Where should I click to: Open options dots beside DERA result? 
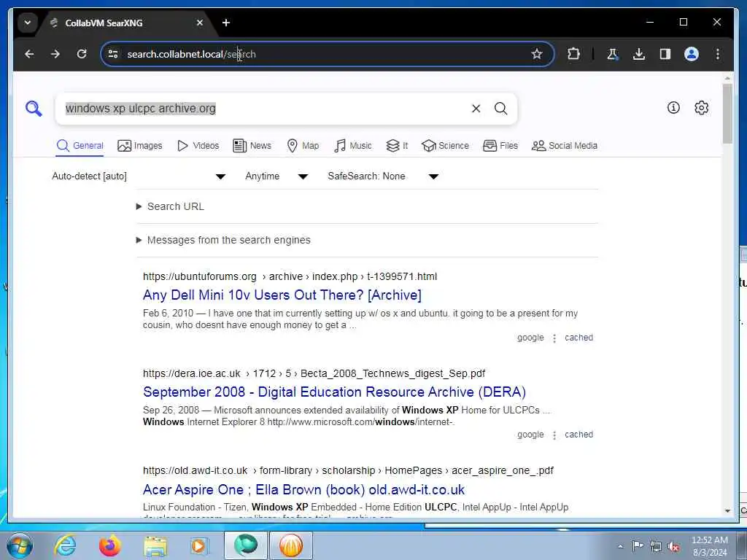tap(554, 435)
